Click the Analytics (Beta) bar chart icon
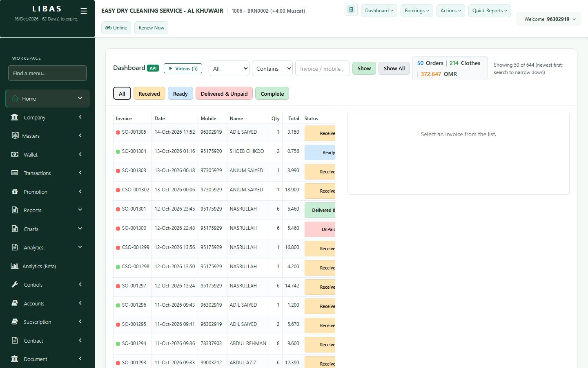The height and width of the screenshot is (368, 588). pyautogui.click(x=15, y=266)
